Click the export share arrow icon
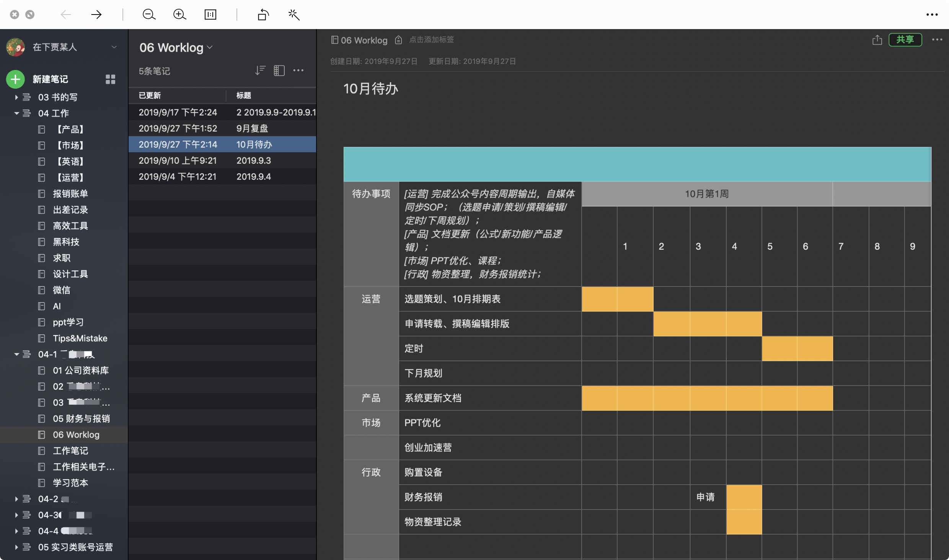This screenshot has width=949, height=560. pos(877,40)
